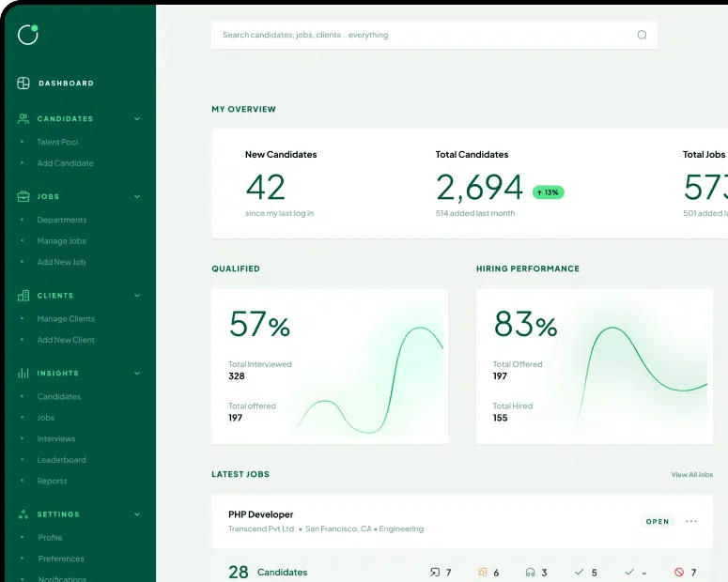Click the Clients building icon
Image resolution: width=728 pixels, height=582 pixels.
click(x=23, y=296)
